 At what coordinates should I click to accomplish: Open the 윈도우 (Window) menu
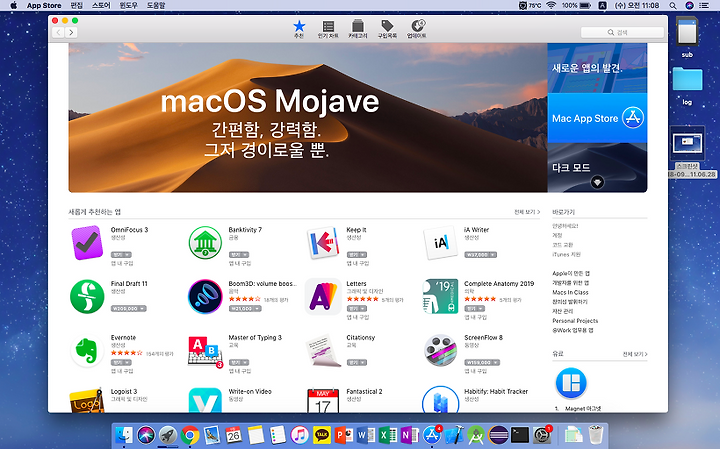coord(129,6)
